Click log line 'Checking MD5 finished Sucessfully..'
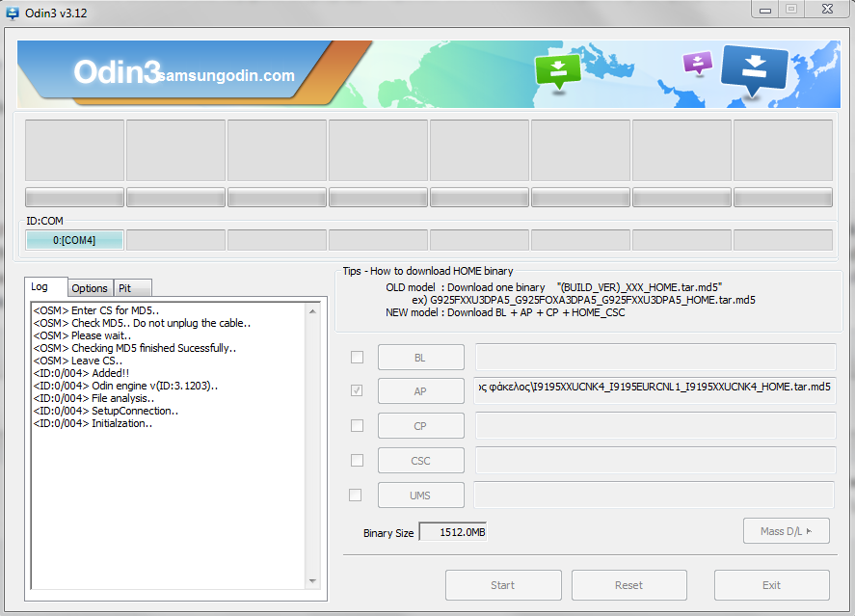 tap(135, 348)
